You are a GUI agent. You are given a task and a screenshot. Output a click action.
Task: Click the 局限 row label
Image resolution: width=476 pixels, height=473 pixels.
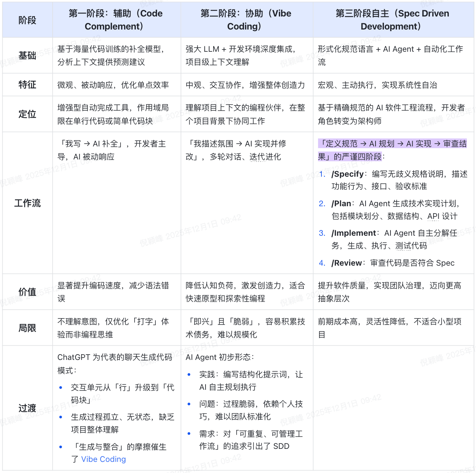(x=27, y=328)
